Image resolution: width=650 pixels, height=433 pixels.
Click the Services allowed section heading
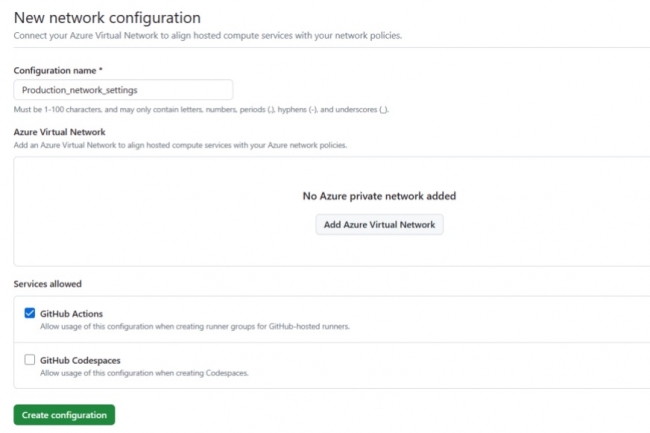47,284
